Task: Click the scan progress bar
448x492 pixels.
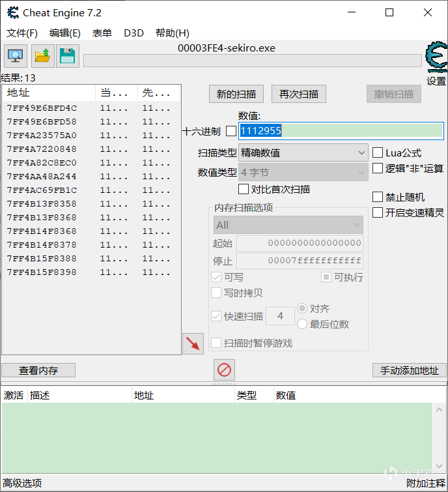Action: coord(252,61)
